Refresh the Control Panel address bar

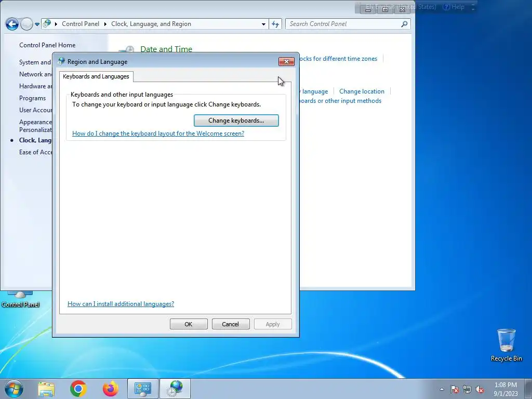pyautogui.click(x=275, y=24)
